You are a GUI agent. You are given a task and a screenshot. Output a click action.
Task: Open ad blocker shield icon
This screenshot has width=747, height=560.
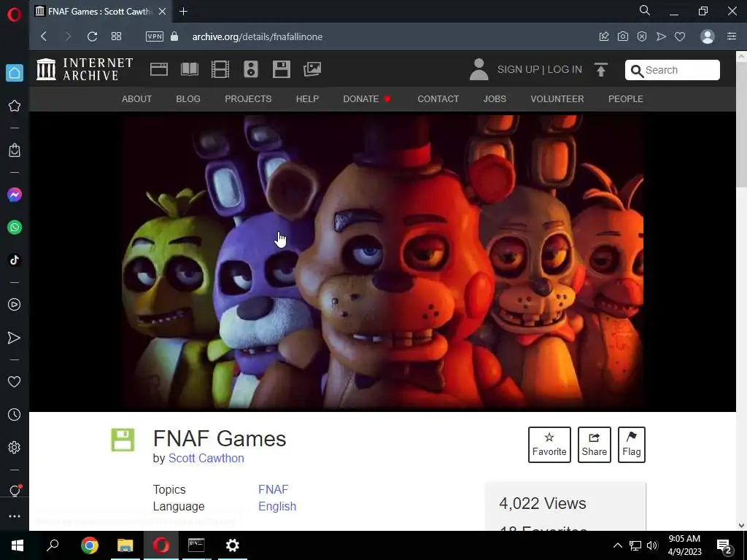642,36
